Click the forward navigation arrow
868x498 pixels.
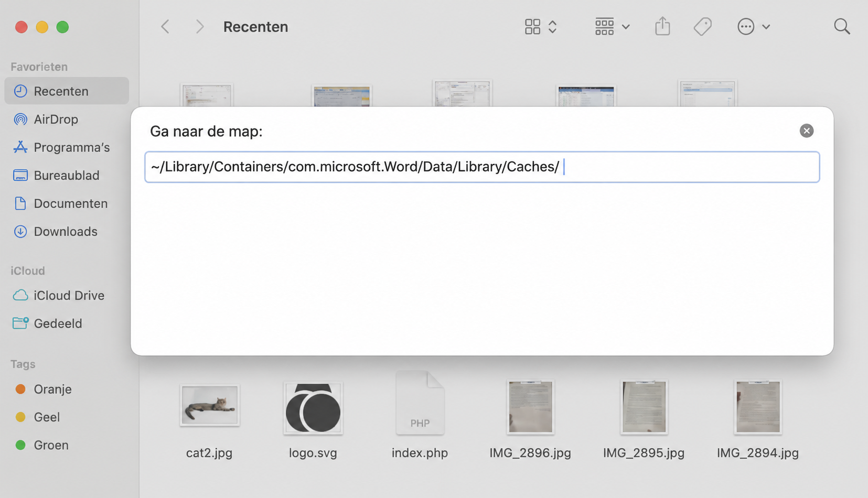199,27
